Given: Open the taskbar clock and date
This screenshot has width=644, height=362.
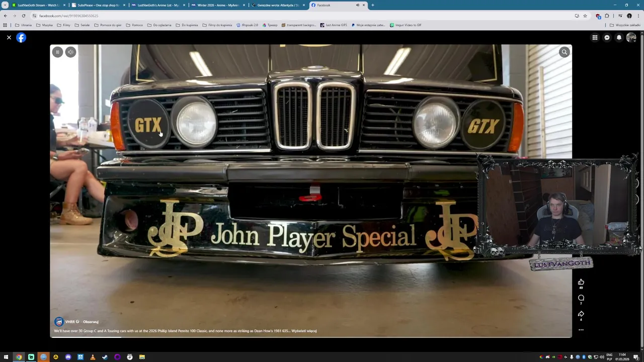Looking at the screenshot, I should (x=622, y=357).
